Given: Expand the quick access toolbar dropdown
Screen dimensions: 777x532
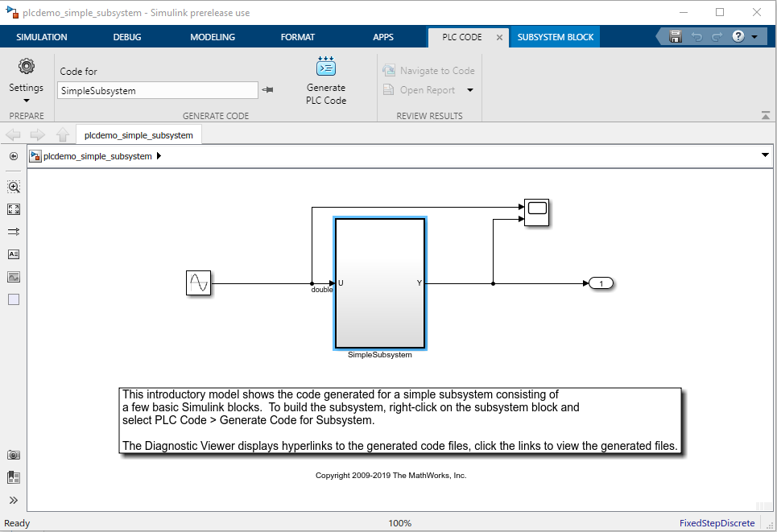Looking at the screenshot, I should click(754, 37).
